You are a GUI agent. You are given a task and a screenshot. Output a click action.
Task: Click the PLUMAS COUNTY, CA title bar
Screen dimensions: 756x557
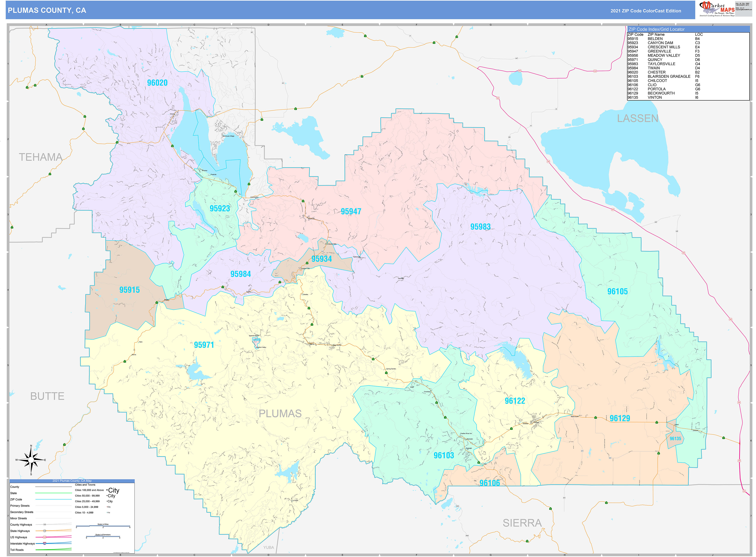pyautogui.click(x=47, y=10)
